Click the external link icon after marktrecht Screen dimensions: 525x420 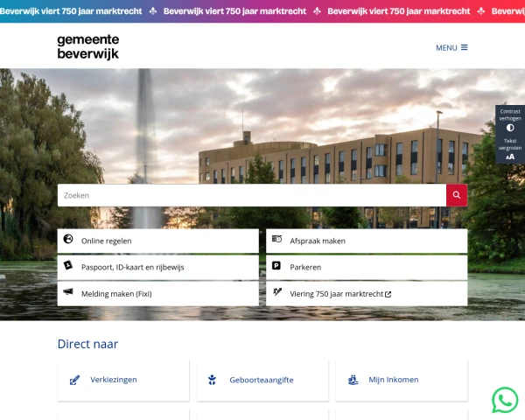tap(388, 294)
